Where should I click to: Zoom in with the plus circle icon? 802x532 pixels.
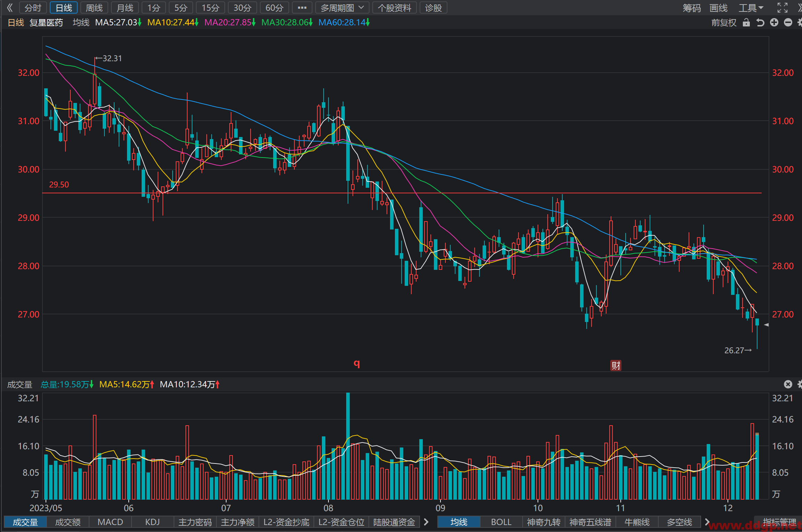coord(774,23)
